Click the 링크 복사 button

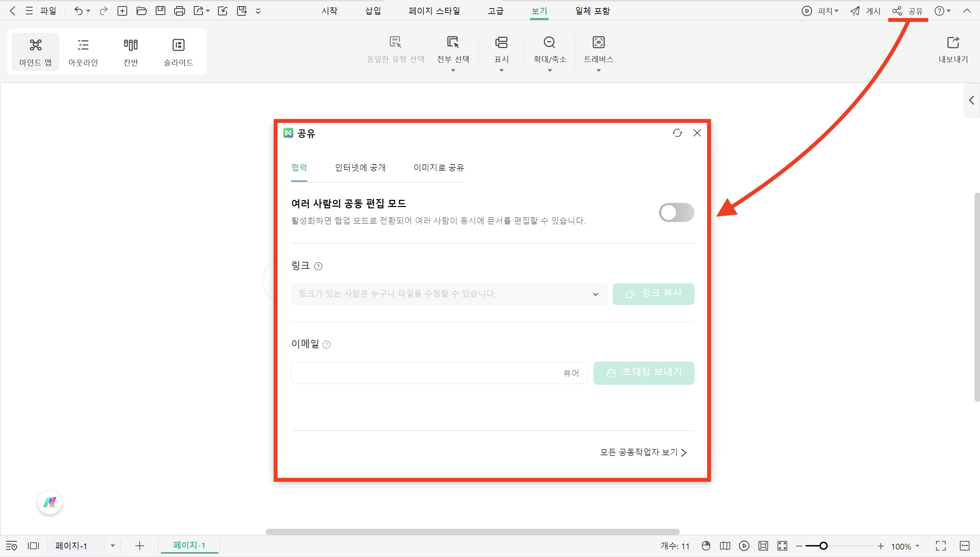653,294
